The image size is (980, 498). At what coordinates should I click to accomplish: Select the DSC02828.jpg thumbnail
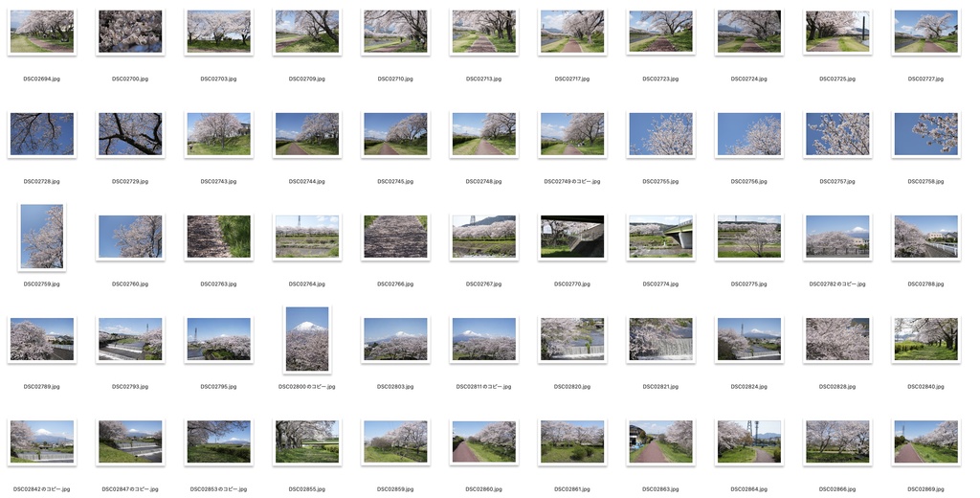coord(837,339)
